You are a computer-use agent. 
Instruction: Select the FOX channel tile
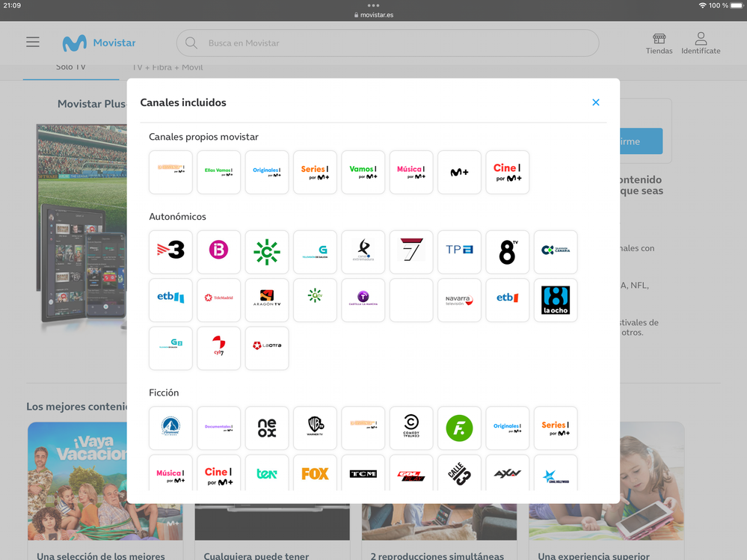315,474
